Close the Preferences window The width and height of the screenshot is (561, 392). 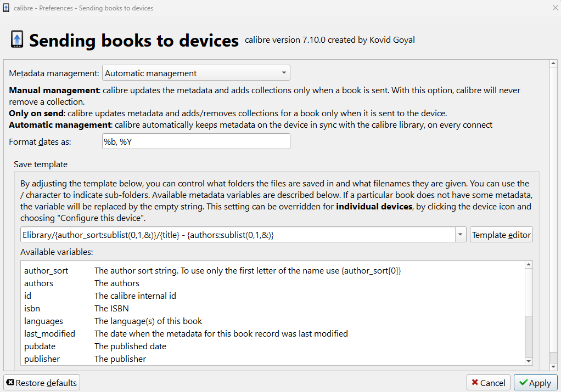coord(554,8)
